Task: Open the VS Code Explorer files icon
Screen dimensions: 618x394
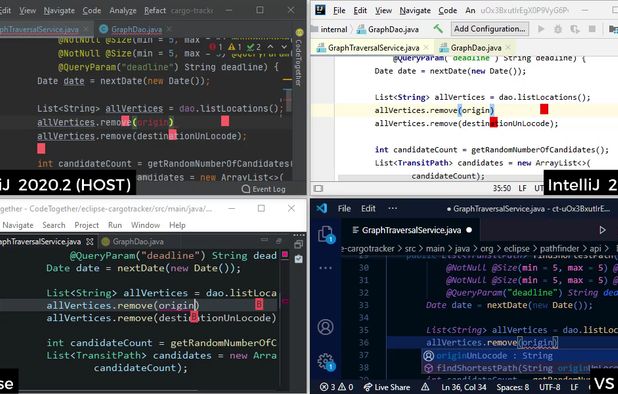Action: tap(326, 234)
